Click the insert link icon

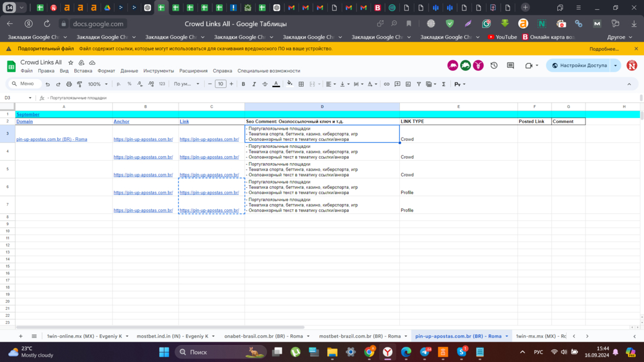386,84
